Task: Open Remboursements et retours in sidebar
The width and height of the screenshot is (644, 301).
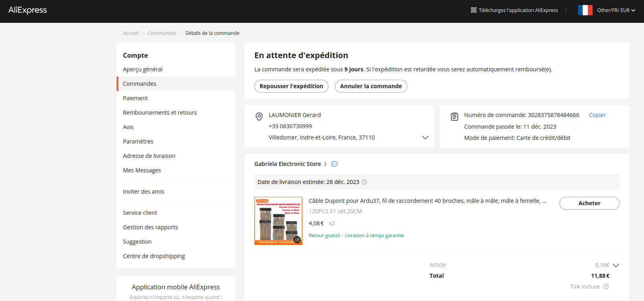Action: (x=160, y=113)
